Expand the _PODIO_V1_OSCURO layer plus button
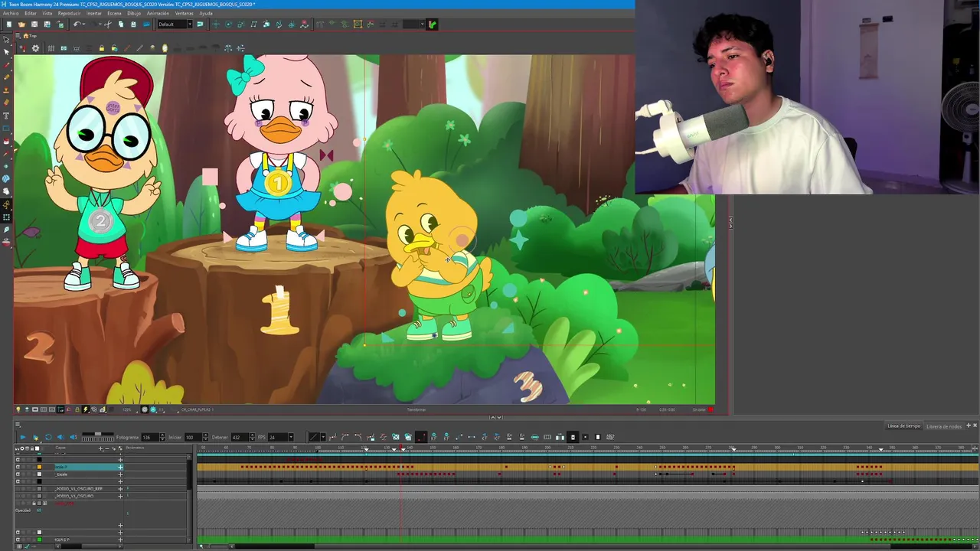Image resolution: width=980 pixels, height=551 pixels. [120, 496]
